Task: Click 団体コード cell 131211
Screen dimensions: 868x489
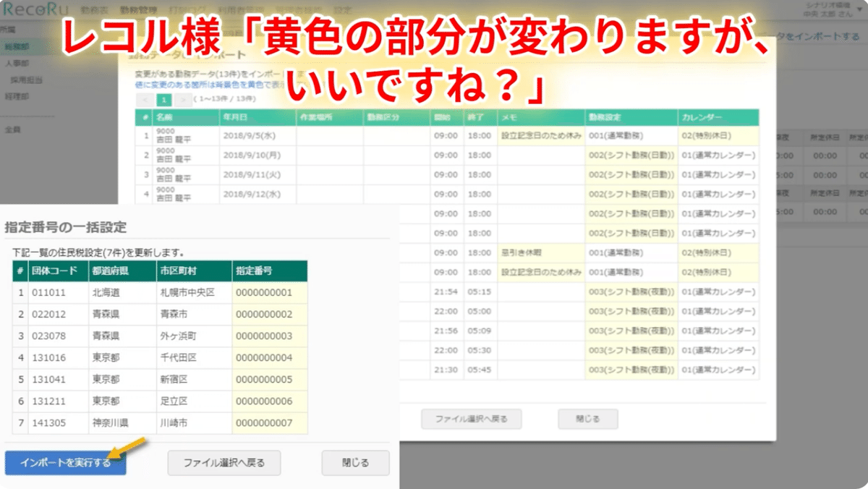Action: click(x=58, y=401)
